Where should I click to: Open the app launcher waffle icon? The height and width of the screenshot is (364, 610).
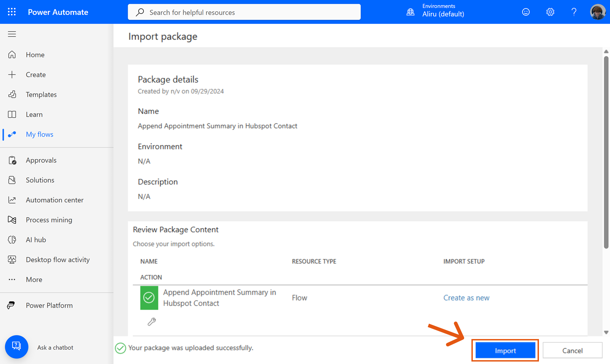coord(12,12)
